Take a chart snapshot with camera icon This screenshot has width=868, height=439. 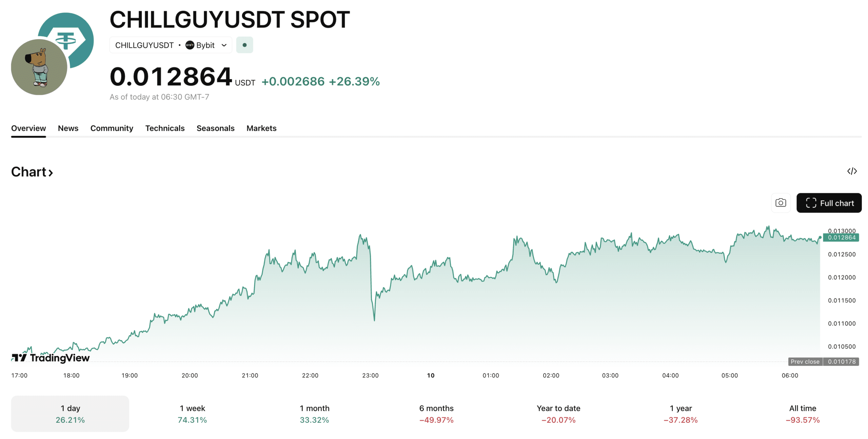(781, 203)
